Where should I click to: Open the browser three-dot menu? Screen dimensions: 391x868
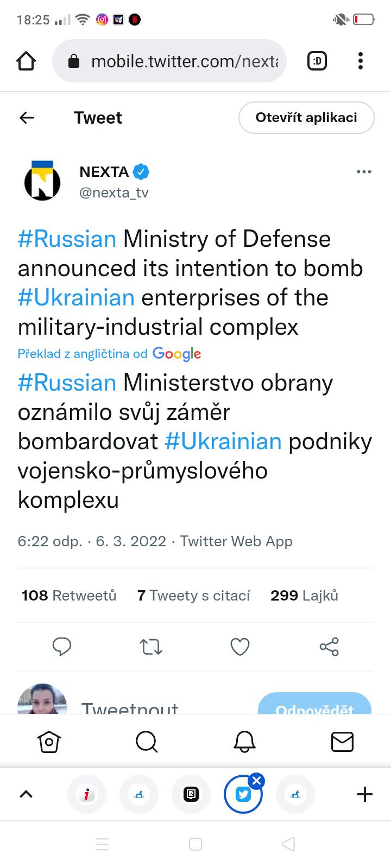[x=360, y=61]
